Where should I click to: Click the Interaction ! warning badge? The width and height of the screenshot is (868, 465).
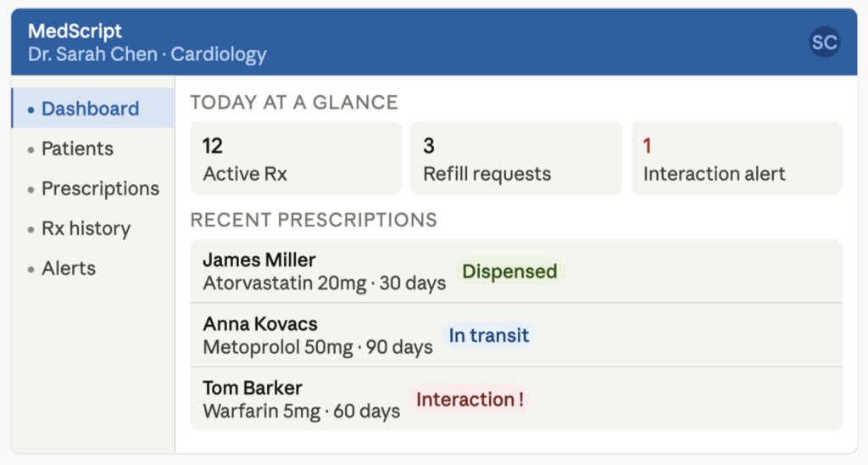[470, 400]
